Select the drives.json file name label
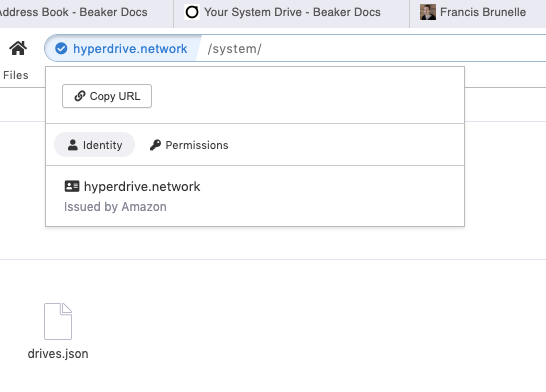 point(58,354)
